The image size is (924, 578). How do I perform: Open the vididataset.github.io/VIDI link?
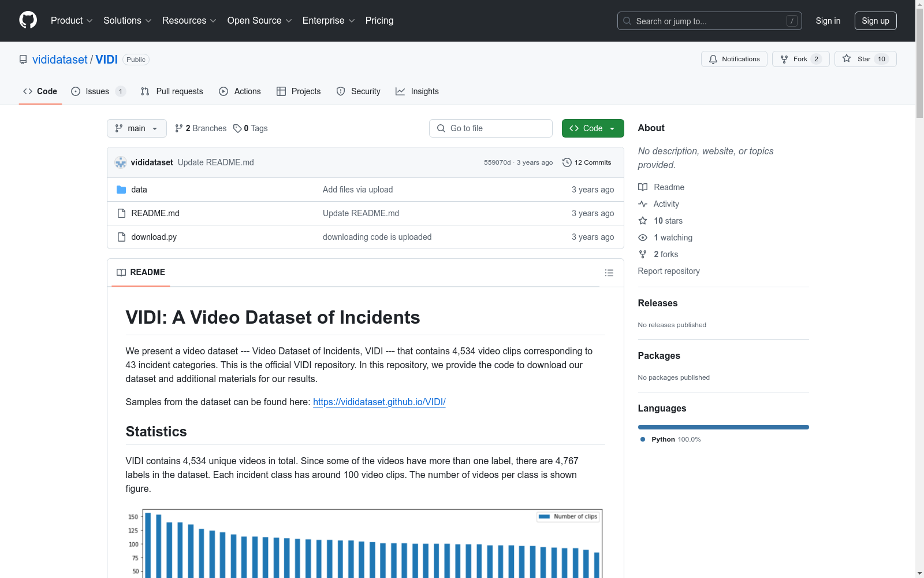point(379,402)
